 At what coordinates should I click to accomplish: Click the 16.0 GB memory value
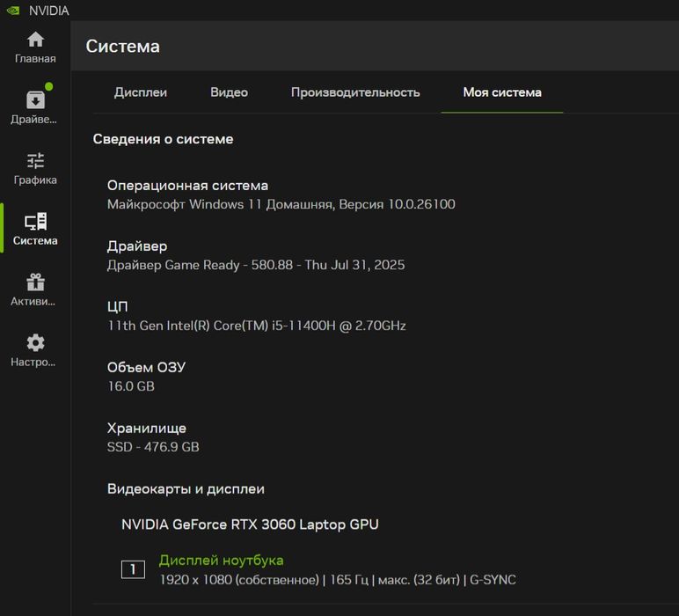[x=131, y=386]
